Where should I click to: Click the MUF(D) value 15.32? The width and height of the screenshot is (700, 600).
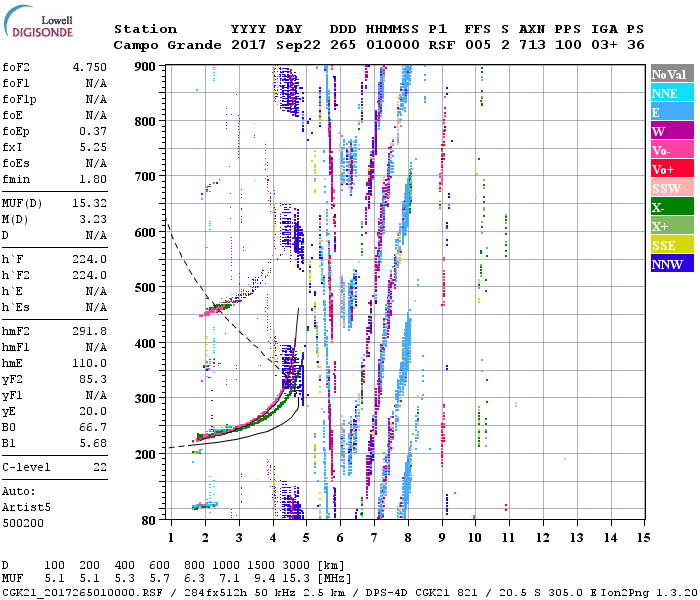click(90, 204)
